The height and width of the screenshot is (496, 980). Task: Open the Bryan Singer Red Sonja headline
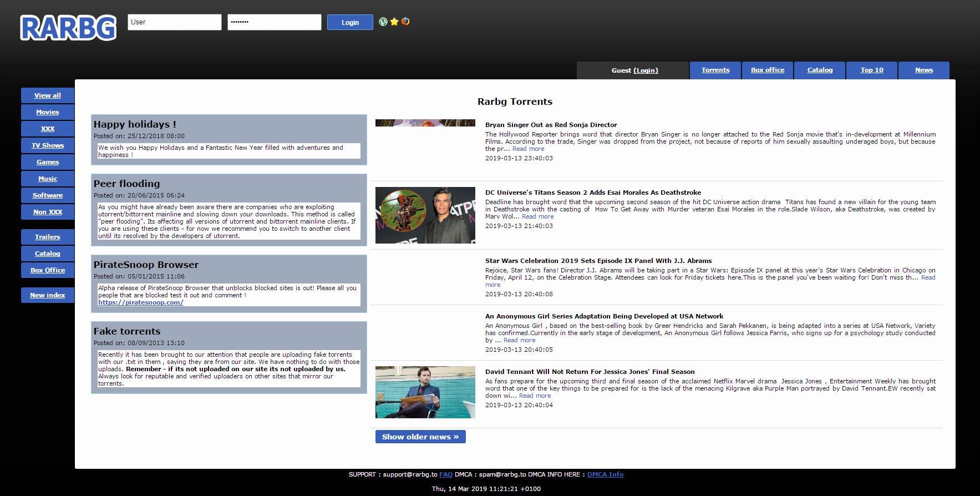click(x=551, y=125)
